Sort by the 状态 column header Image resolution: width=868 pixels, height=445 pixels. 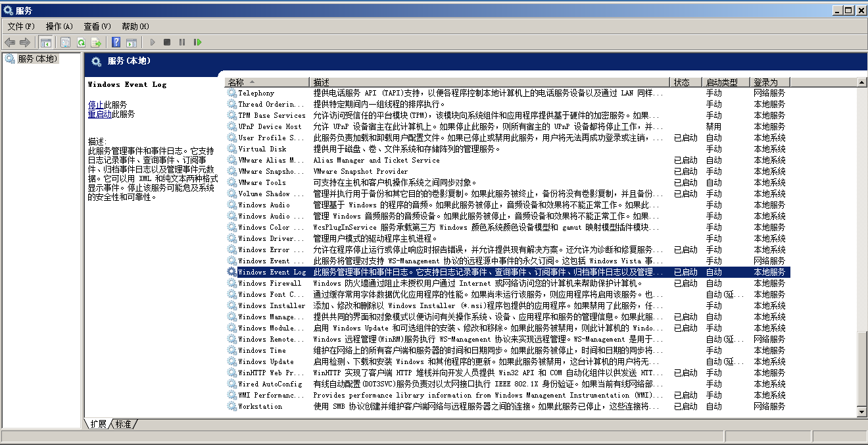pos(687,82)
